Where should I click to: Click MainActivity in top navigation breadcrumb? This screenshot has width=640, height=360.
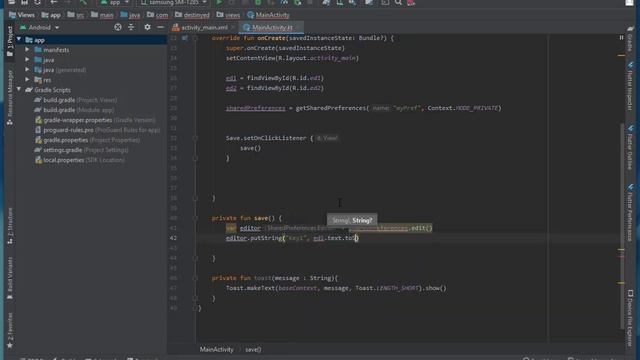pyautogui.click(x=268, y=15)
